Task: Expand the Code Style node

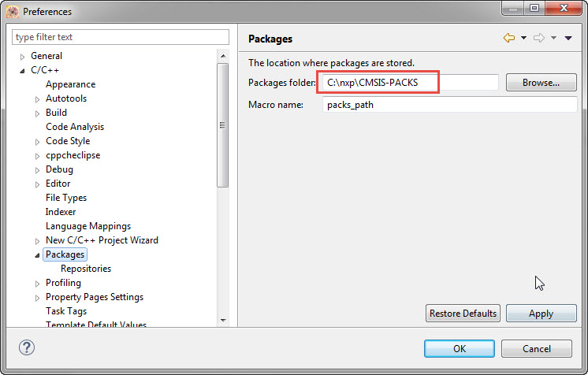Action: 37,141
